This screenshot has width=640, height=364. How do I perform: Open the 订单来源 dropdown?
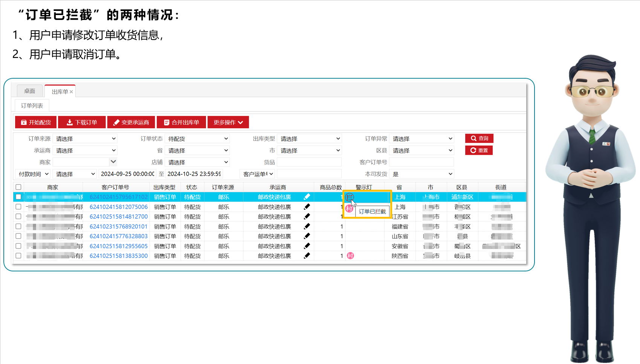pos(85,139)
